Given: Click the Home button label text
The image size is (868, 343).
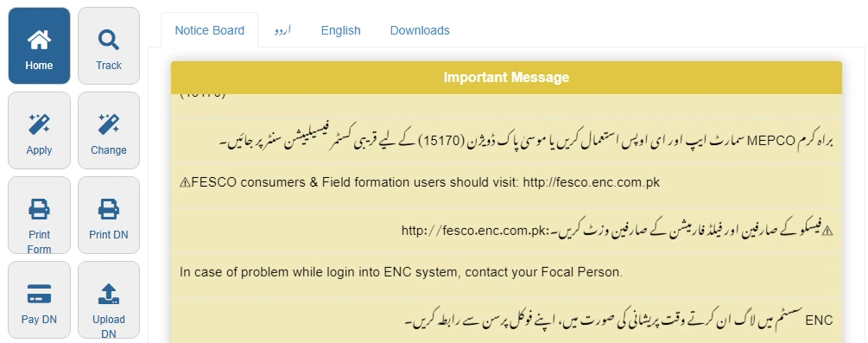Looking at the screenshot, I should pyautogui.click(x=39, y=66).
